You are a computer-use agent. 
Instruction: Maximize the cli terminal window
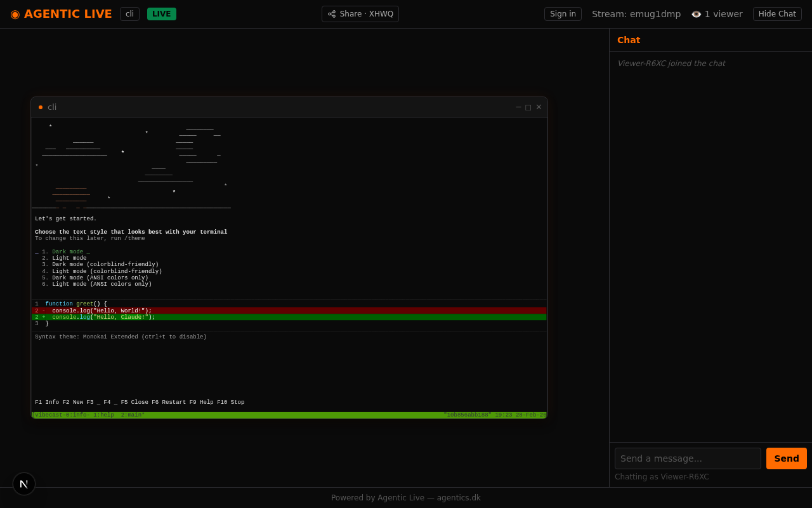click(528, 107)
